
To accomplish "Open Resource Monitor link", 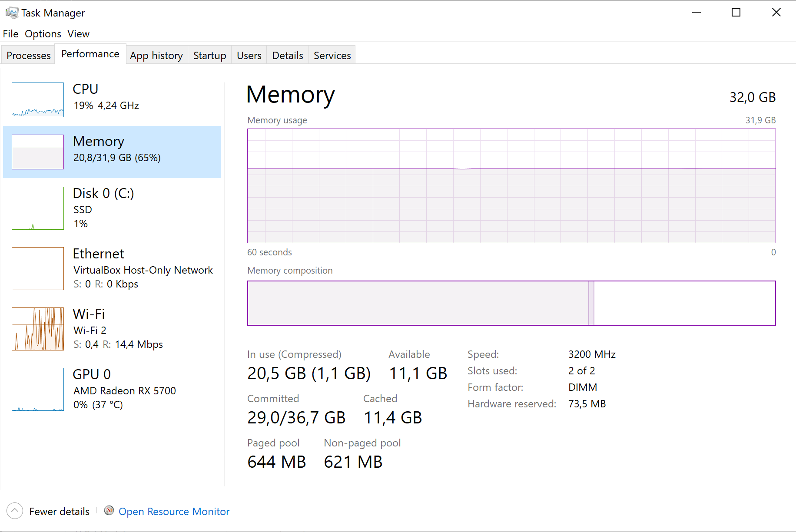I will [174, 512].
